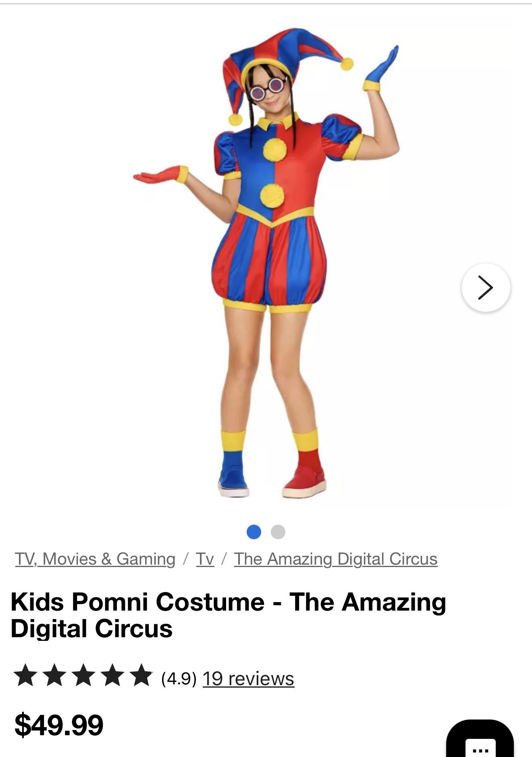The image size is (532, 757).
Task: Open the 19 reviews link
Action: (248, 678)
